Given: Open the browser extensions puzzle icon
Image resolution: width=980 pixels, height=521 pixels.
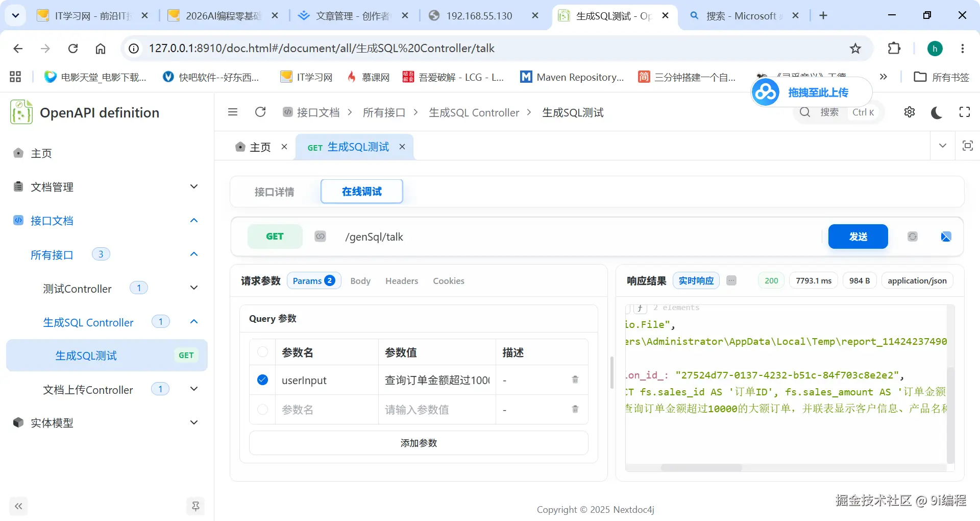Looking at the screenshot, I should [x=894, y=48].
